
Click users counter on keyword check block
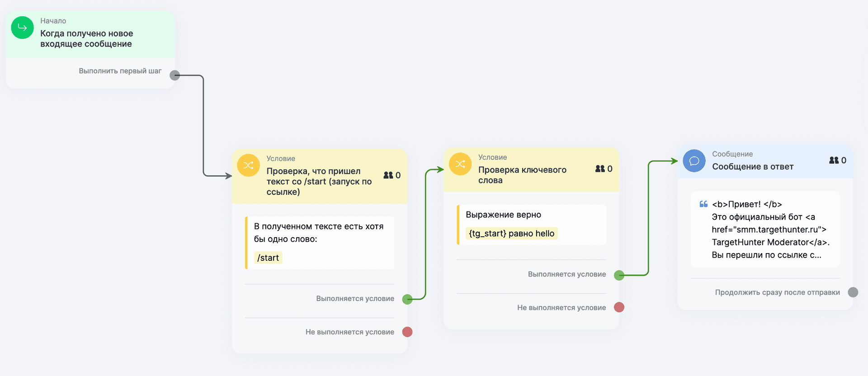click(604, 169)
